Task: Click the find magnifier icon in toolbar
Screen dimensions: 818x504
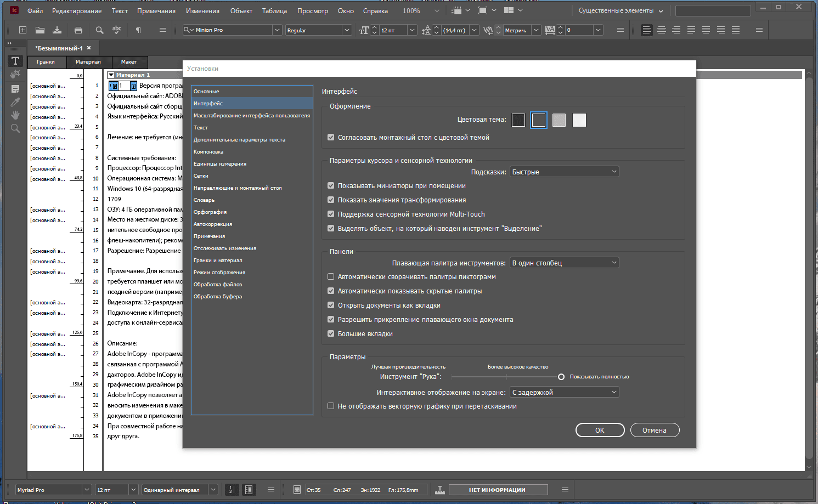Action: [99, 30]
